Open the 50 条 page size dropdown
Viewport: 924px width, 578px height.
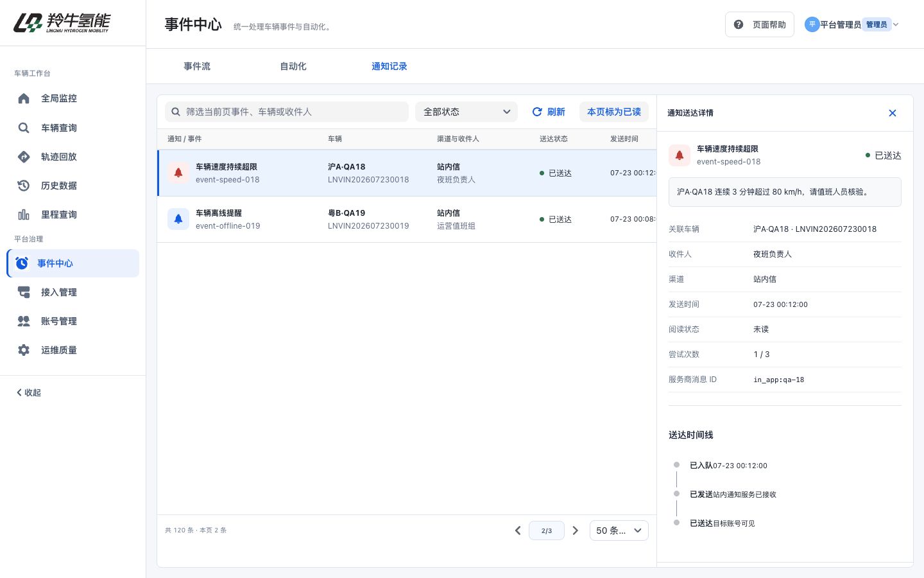[x=619, y=530]
